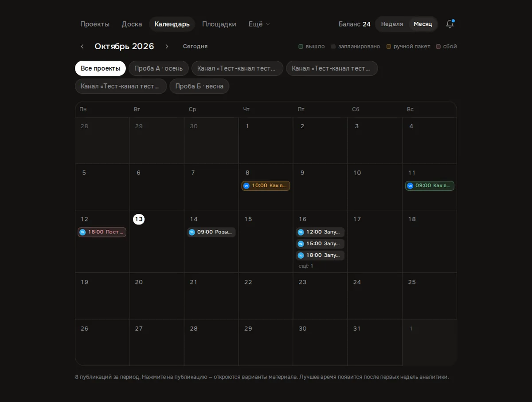The width and height of the screenshot is (532, 402).
Task: Filter by Проба Б · весна
Action: 199,86
